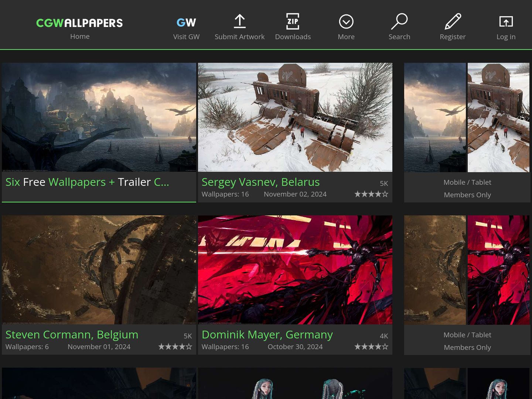The image size is (532, 399).
Task: Click the star rating for Steven Cormann
Action: (175, 347)
